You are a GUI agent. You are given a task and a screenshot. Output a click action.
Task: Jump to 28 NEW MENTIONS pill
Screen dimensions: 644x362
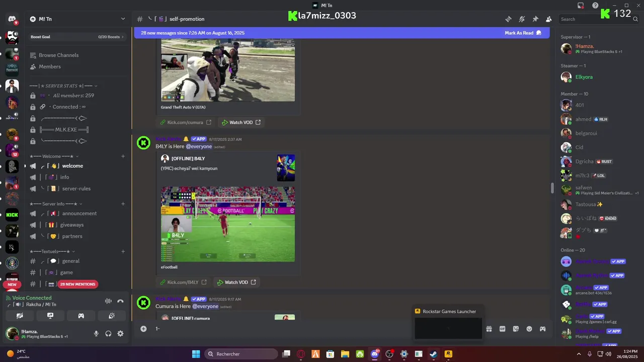(x=77, y=284)
